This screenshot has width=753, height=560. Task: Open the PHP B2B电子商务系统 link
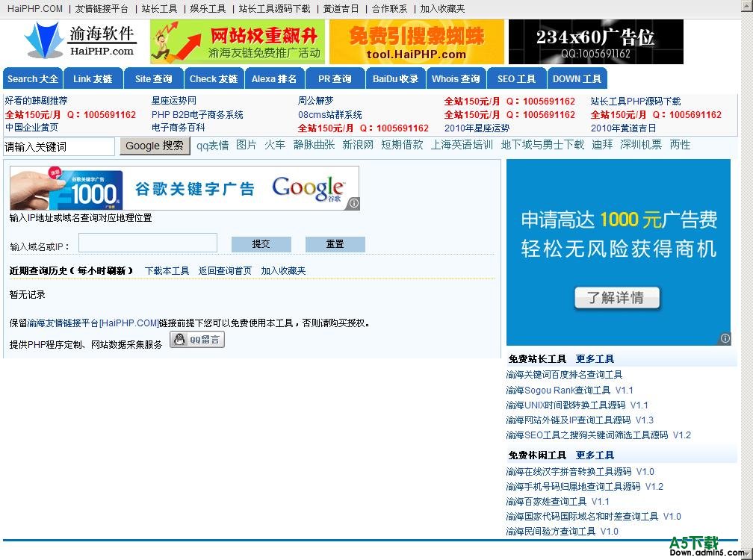197,115
